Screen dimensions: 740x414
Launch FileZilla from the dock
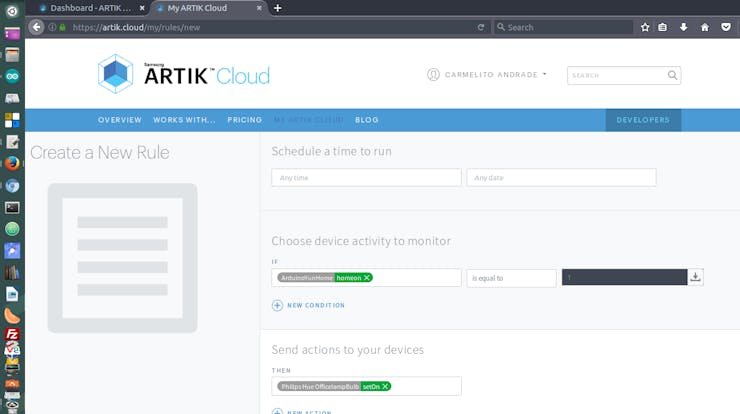pos(12,334)
